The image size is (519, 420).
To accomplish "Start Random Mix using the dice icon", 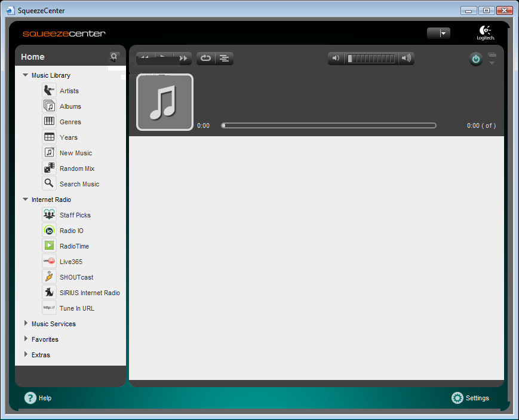I will (49, 168).
